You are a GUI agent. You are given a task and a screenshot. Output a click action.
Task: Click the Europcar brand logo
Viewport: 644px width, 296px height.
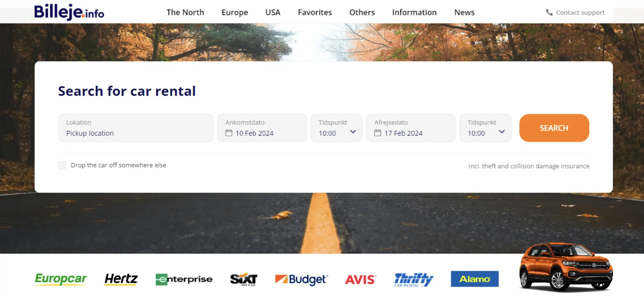tap(61, 279)
